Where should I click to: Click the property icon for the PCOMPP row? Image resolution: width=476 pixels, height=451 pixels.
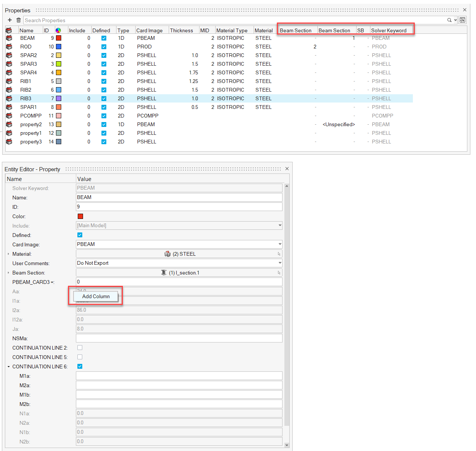point(9,116)
